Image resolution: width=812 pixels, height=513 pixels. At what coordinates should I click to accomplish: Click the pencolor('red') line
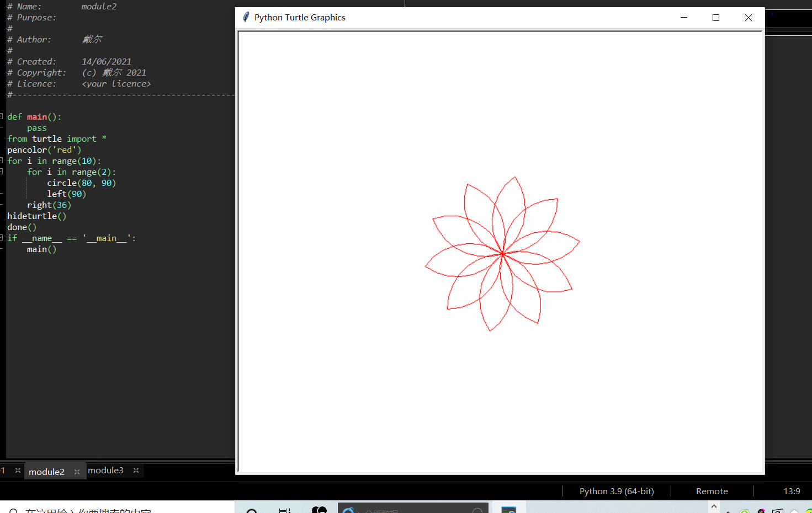pos(44,149)
